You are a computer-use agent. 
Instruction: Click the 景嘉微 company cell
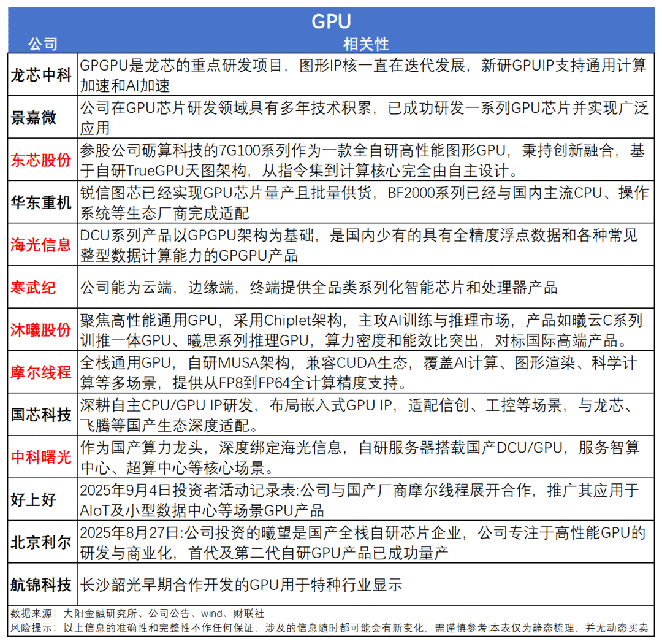pos(42,117)
